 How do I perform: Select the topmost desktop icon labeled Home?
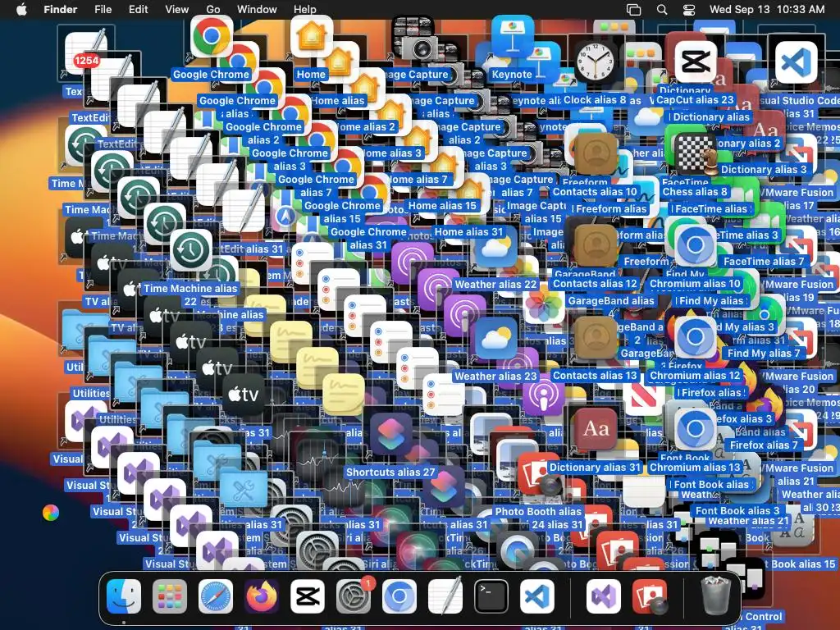click(x=311, y=36)
